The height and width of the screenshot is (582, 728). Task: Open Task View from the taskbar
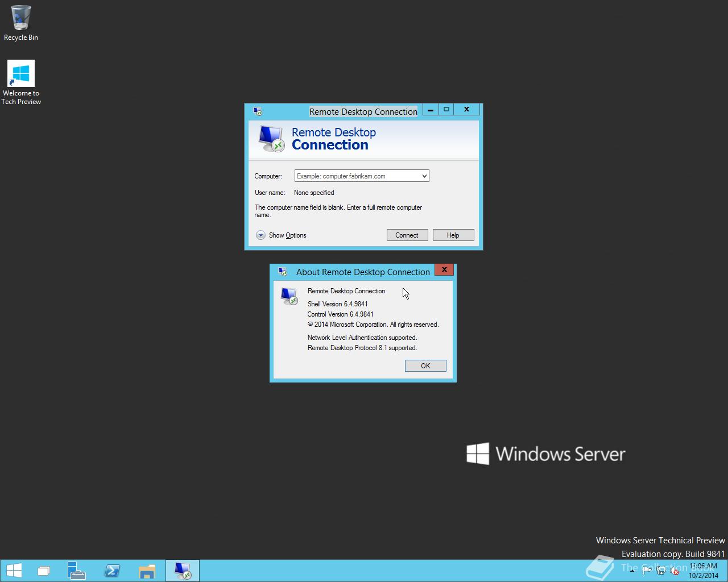point(44,571)
